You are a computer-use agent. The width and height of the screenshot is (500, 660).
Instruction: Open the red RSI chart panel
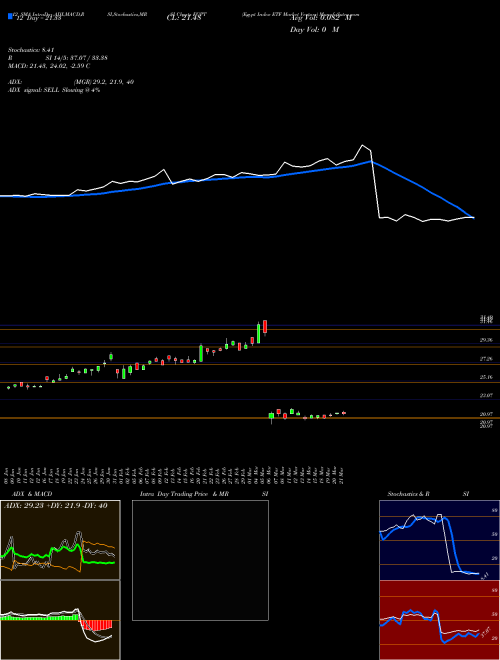coord(439,620)
